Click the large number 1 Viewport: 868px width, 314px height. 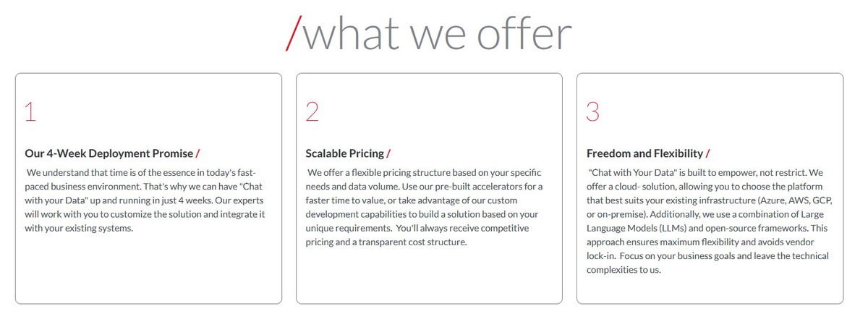[x=30, y=111]
